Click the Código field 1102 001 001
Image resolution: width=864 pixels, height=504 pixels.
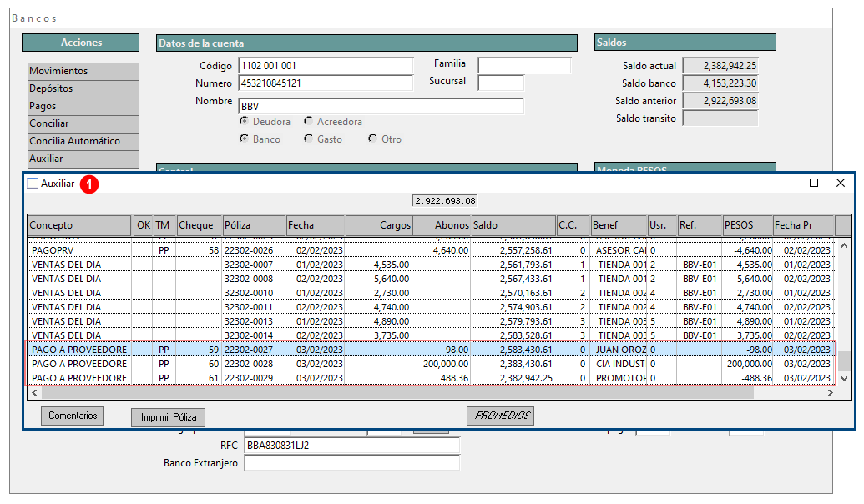(x=326, y=66)
